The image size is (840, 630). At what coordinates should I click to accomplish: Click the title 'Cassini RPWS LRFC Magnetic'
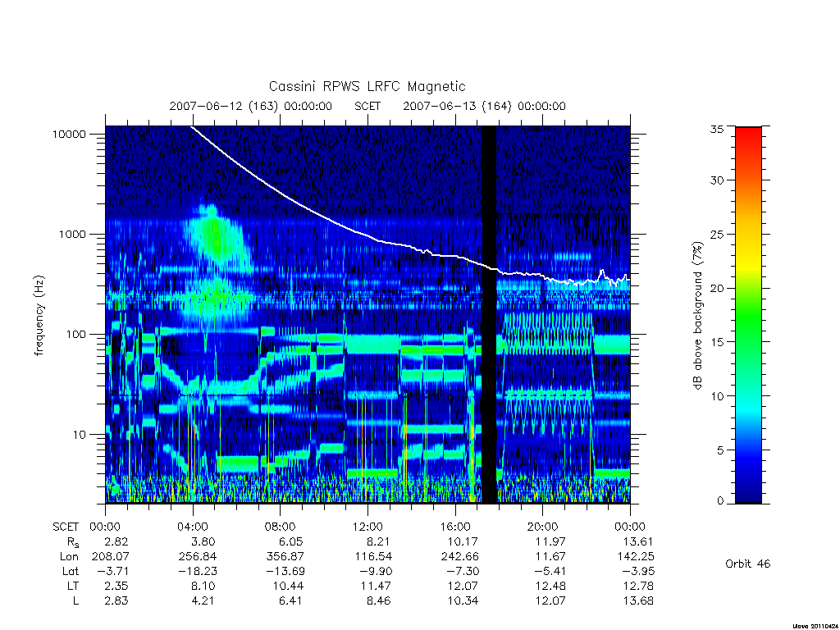(367, 86)
